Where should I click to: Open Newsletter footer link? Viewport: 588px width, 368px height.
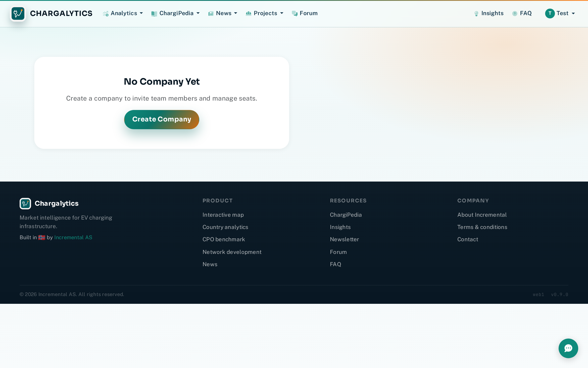344,239
